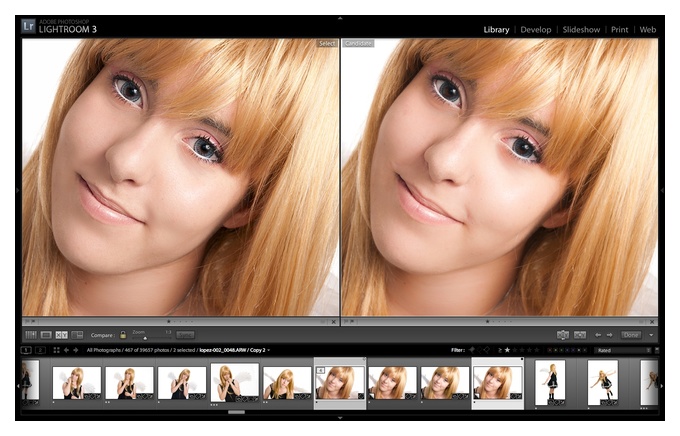Select the XY Compare view icon
Viewport: 680px width, 436px height.
62,335
